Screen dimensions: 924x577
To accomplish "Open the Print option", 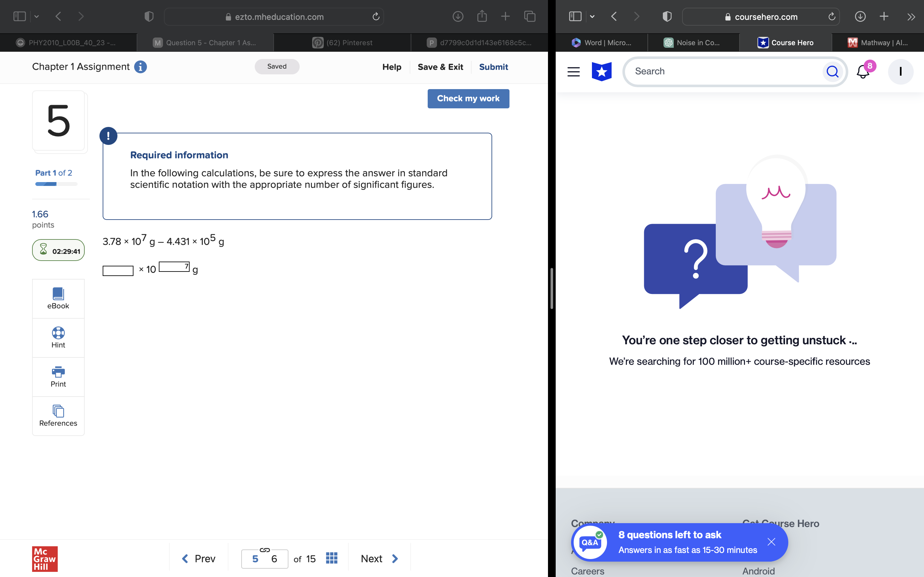I will 58,377.
